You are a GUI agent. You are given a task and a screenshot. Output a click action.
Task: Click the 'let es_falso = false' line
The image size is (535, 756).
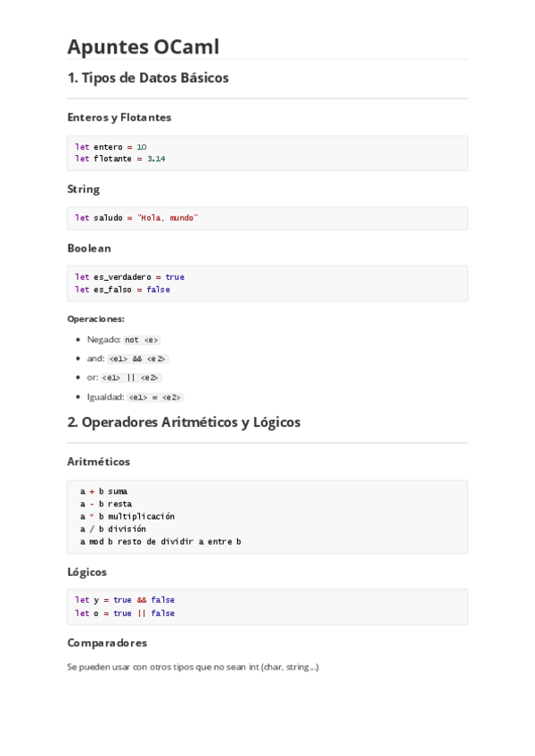click(x=122, y=290)
